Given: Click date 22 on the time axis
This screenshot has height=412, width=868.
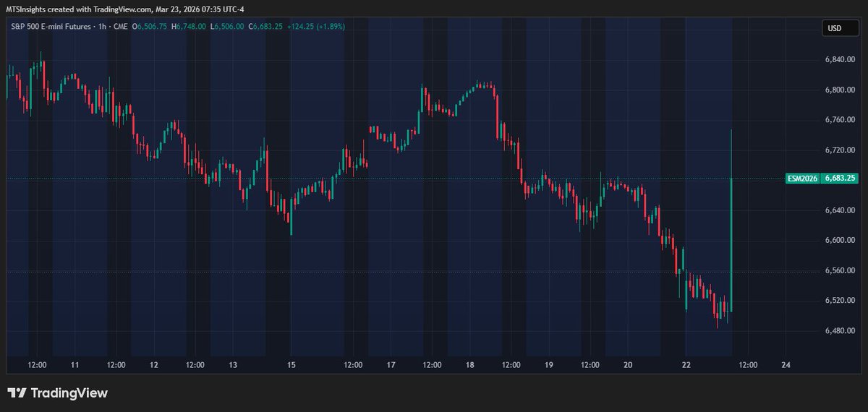Looking at the screenshot, I should coord(686,365).
